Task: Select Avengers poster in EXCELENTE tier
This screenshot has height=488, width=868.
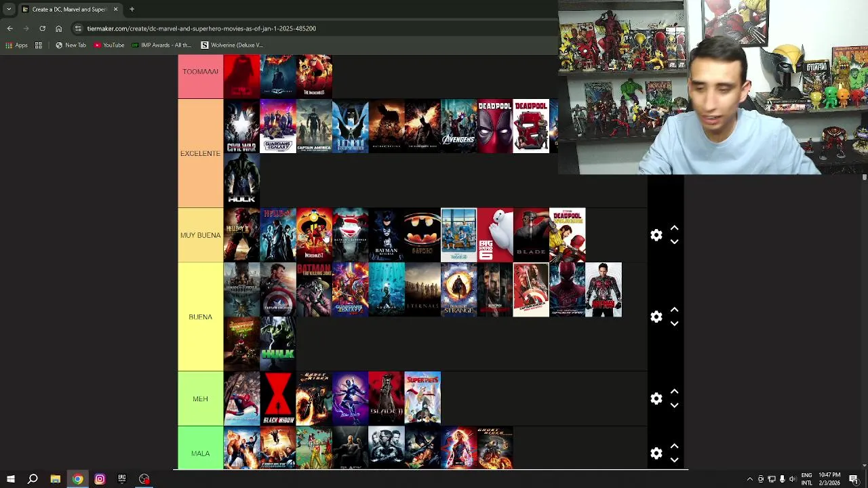Action: [x=458, y=126]
